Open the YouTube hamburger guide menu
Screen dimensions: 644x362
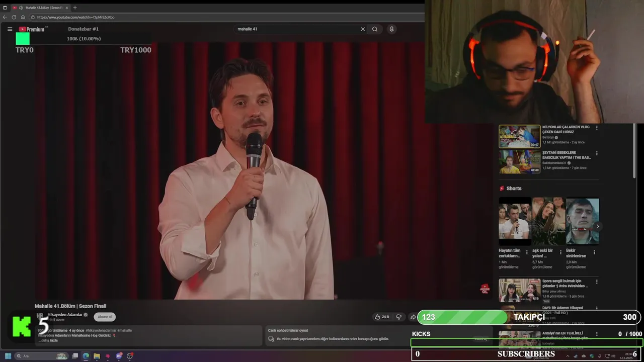(10, 29)
